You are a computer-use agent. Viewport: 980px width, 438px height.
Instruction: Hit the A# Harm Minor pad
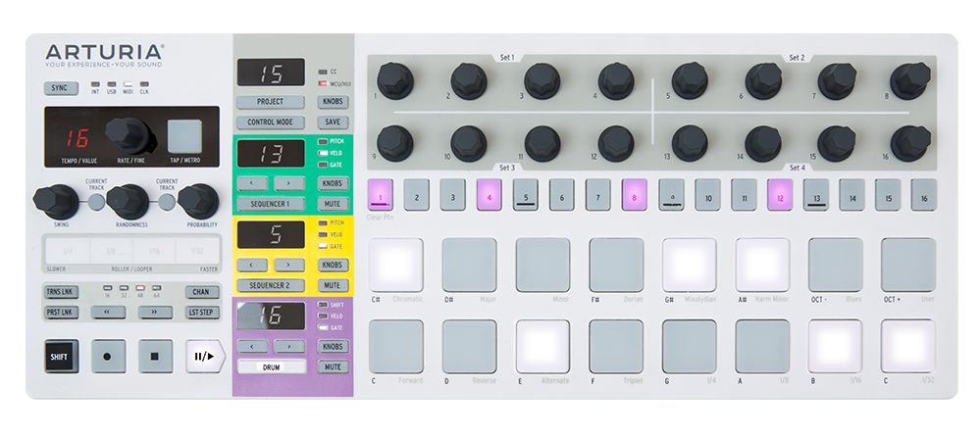[762, 265]
